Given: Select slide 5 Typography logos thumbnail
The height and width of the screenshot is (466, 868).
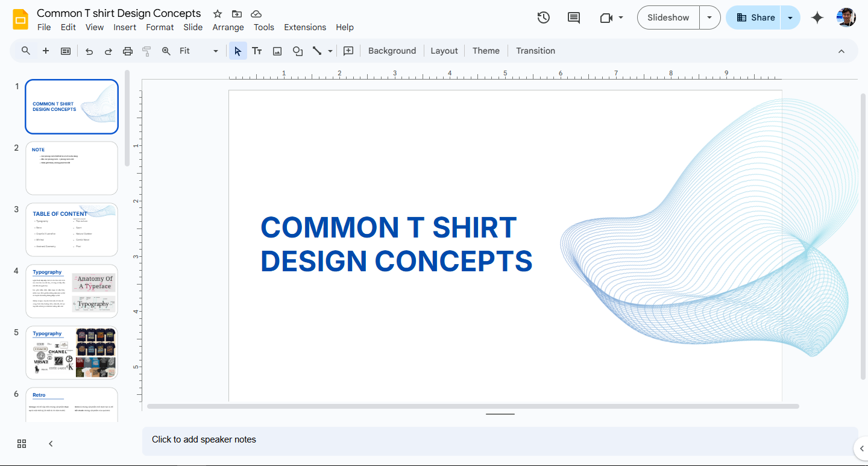Looking at the screenshot, I should pyautogui.click(x=72, y=353).
